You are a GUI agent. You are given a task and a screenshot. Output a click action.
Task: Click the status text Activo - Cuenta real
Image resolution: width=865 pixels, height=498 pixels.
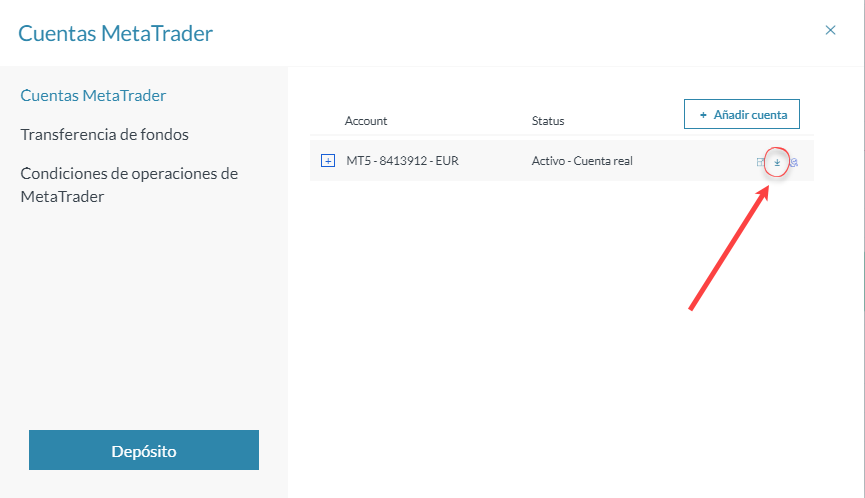coord(582,160)
